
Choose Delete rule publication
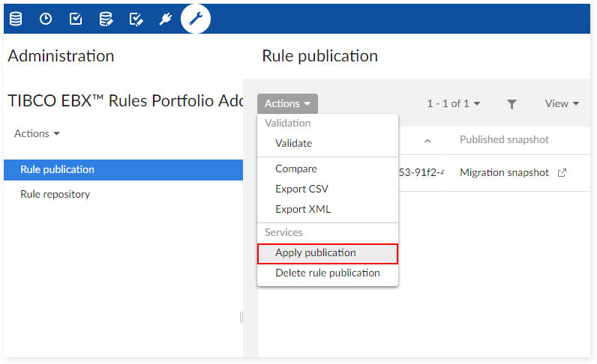(328, 273)
